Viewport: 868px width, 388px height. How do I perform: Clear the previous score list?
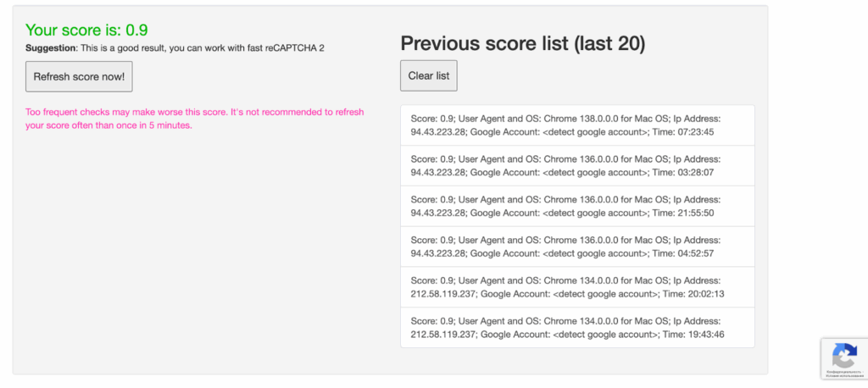point(429,76)
